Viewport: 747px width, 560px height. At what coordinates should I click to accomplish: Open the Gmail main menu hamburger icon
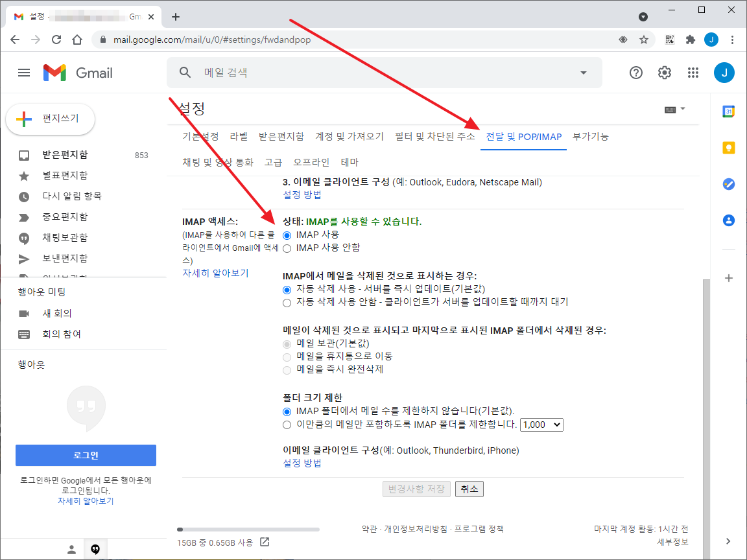(x=24, y=73)
